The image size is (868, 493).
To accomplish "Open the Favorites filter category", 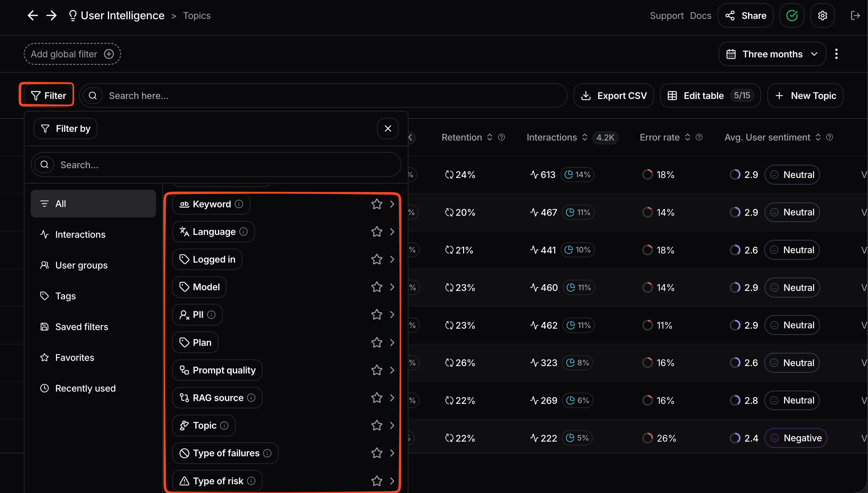I will (93, 357).
